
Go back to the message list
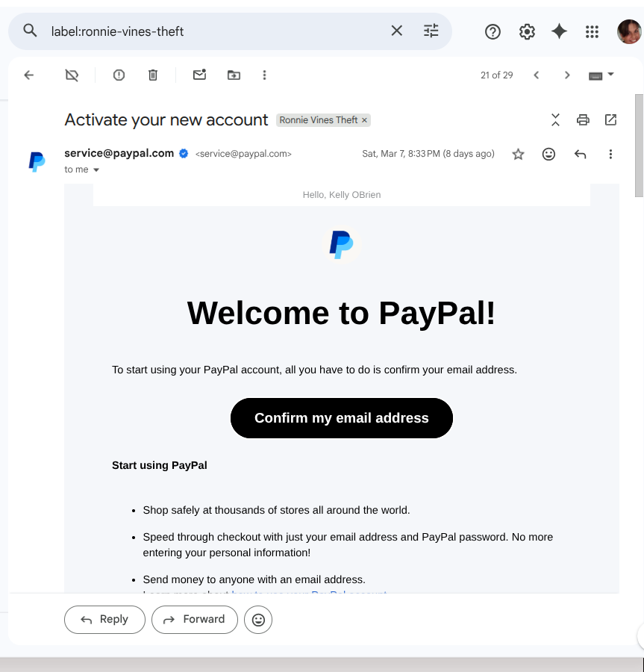click(x=28, y=75)
